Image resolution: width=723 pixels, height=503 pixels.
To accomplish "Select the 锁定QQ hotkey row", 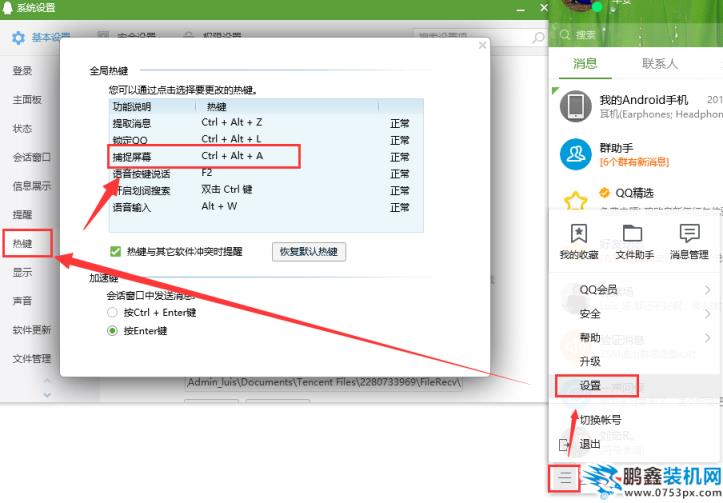I will (x=266, y=140).
